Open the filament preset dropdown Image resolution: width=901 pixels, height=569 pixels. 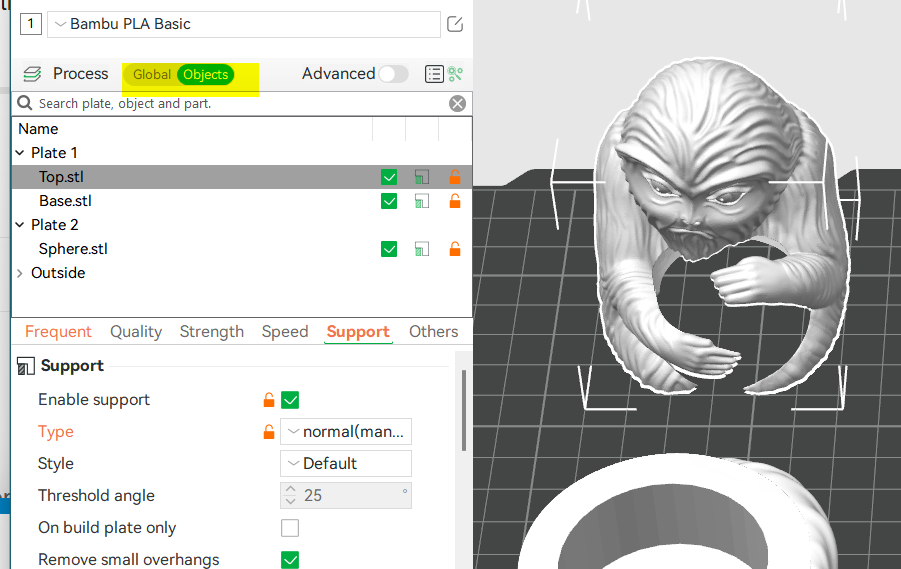click(244, 24)
